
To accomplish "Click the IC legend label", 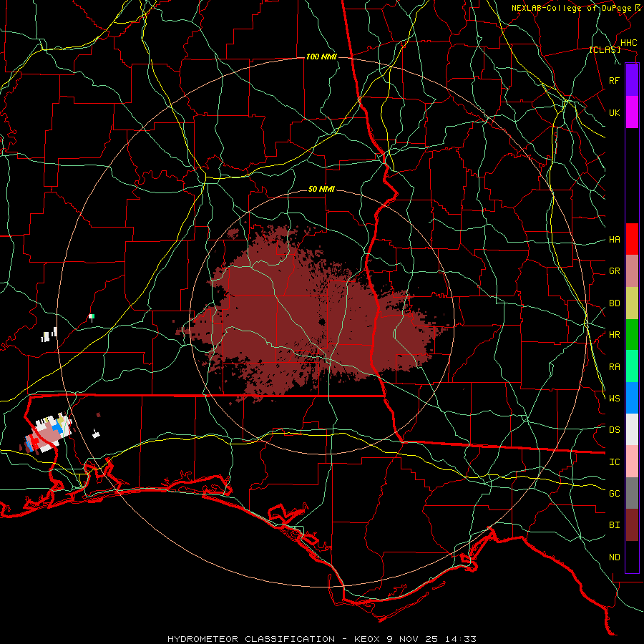I will (614, 462).
